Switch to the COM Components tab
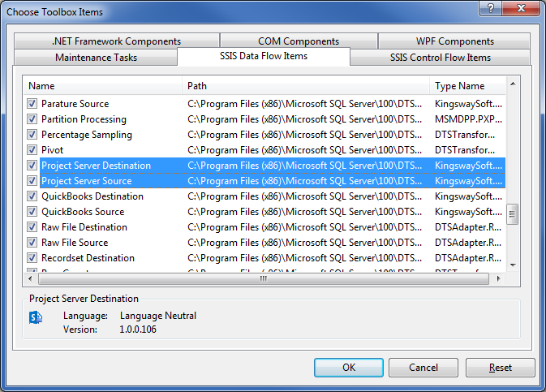 tap(299, 41)
